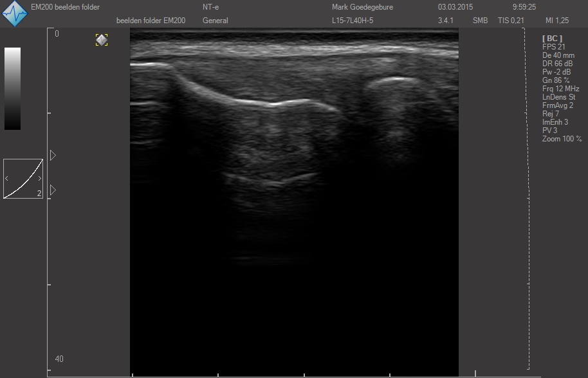
Task: Click the patient name Mark Goedegebure
Action: point(362,8)
